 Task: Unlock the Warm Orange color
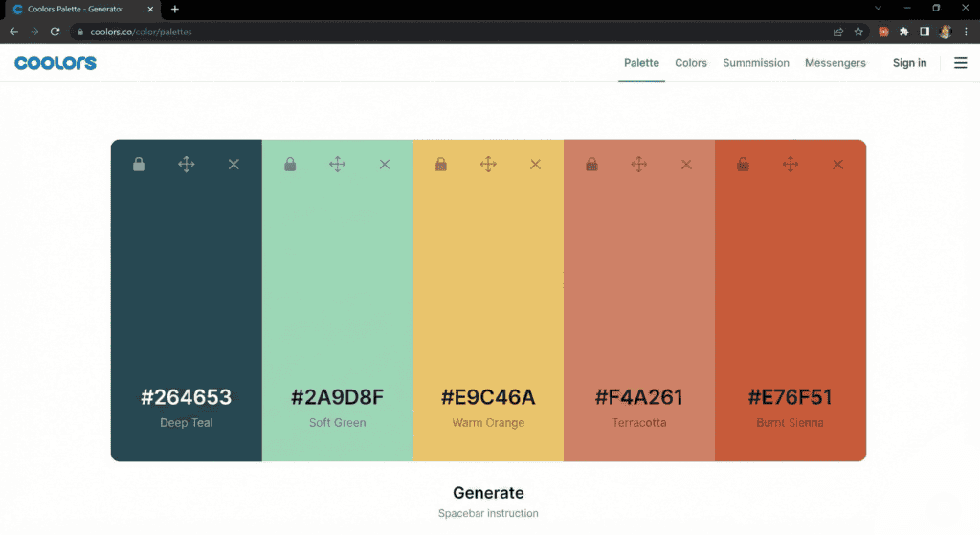(441, 165)
